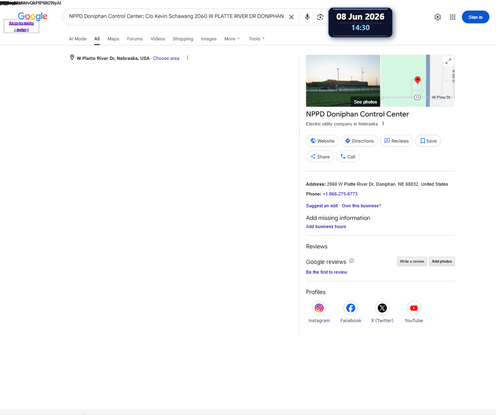Click the NPPD Doniphan Control Center title
This screenshot has height=415, width=500.
pyautogui.click(x=357, y=114)
